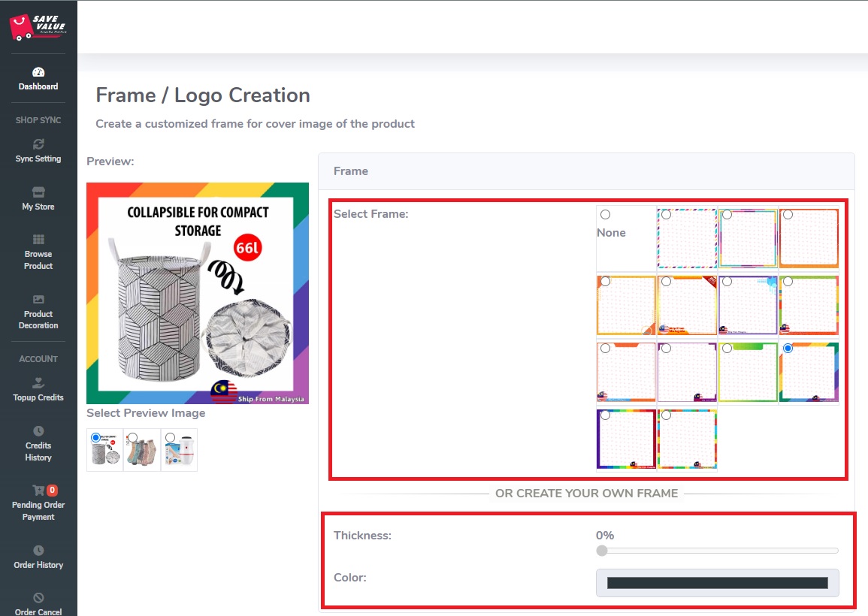Viewport: 868px width, 616px height.
Task: Click the Thickness slider handle
Action: coord(602,551)
